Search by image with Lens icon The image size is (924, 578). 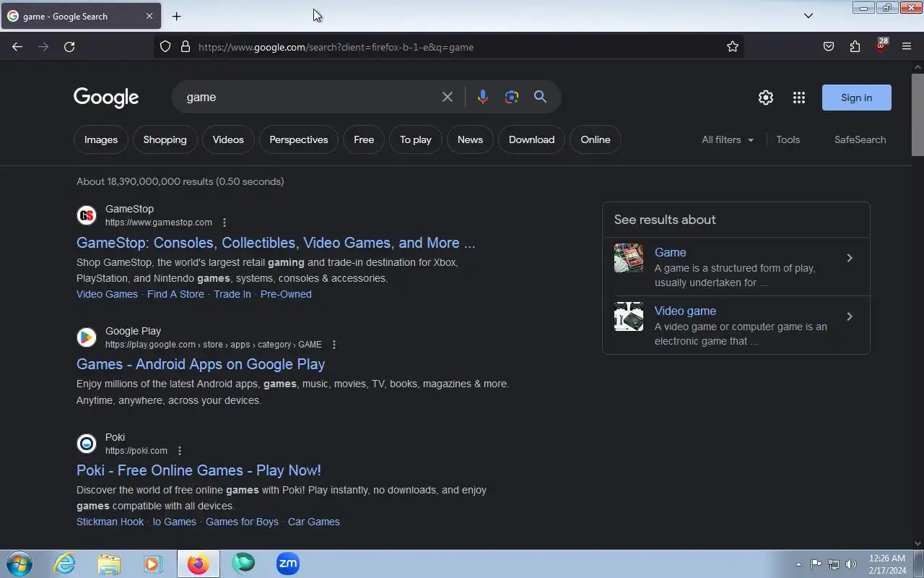512,97
